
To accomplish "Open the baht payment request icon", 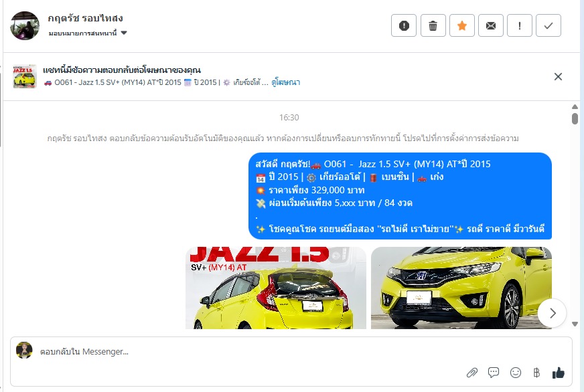I will 536,373.
